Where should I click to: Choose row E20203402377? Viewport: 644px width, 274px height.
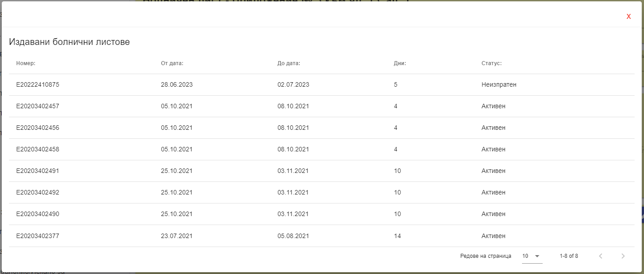[x=322, y=236]
